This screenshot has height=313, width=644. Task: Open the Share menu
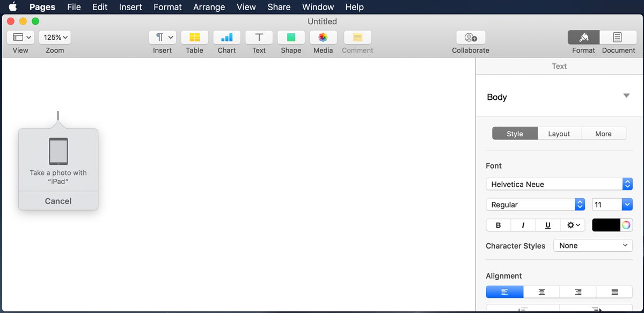[279, 7]
